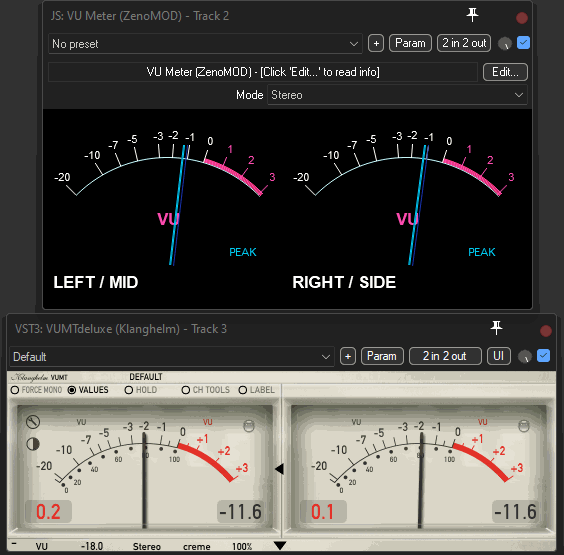564x555 pixels.
Task: Click the wrench settings icon on the left meter
Action: pos(33,422)
